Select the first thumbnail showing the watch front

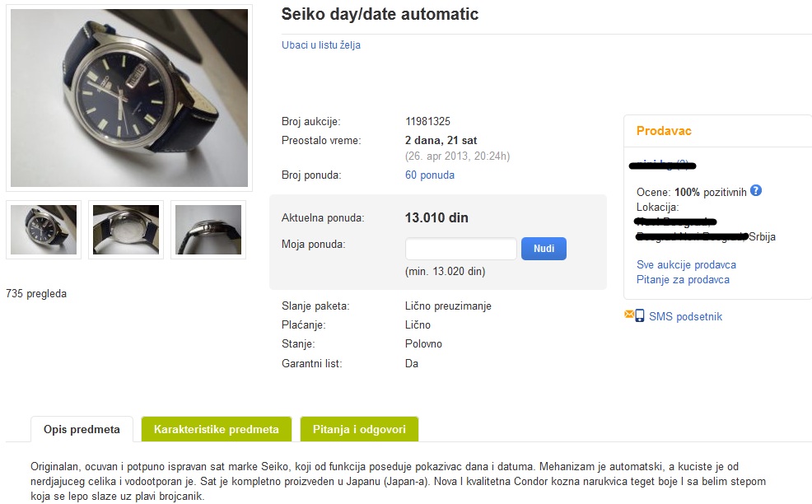point(44,230)
